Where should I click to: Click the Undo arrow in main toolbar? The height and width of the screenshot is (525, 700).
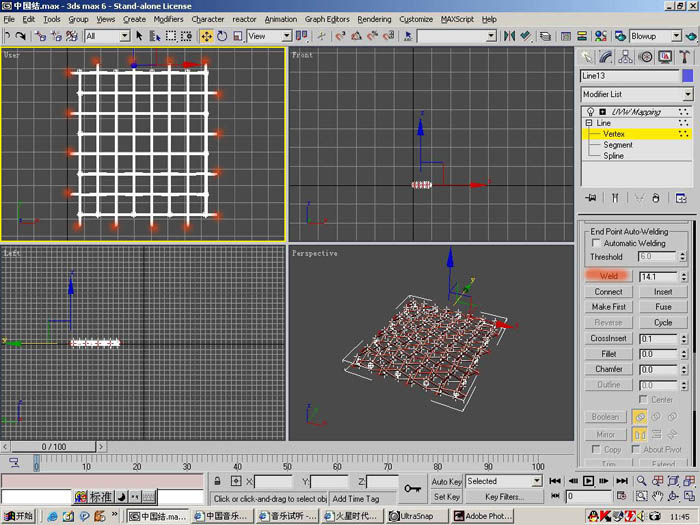(7, 36)
